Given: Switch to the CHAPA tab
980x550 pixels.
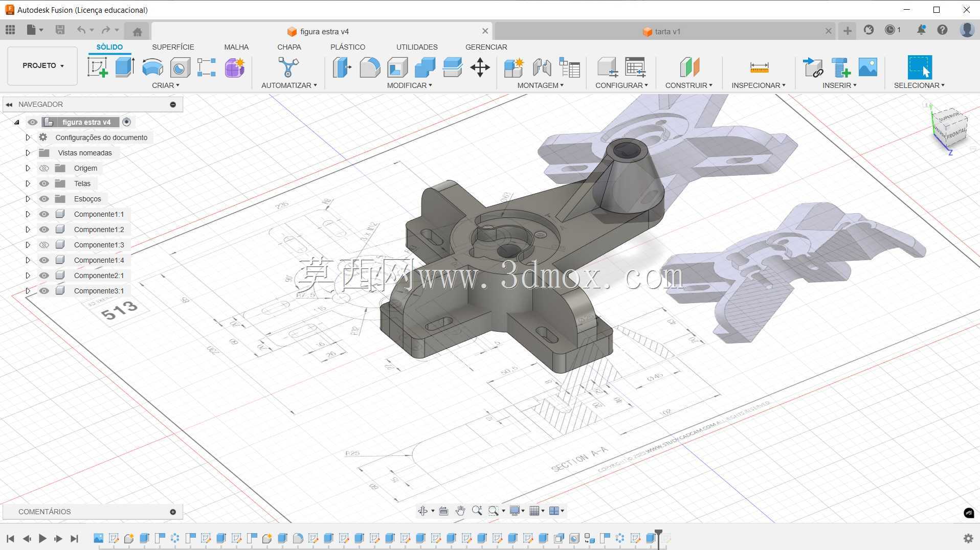Looking at the screenshot, I should pyautogui.click(x=289, y=47).
